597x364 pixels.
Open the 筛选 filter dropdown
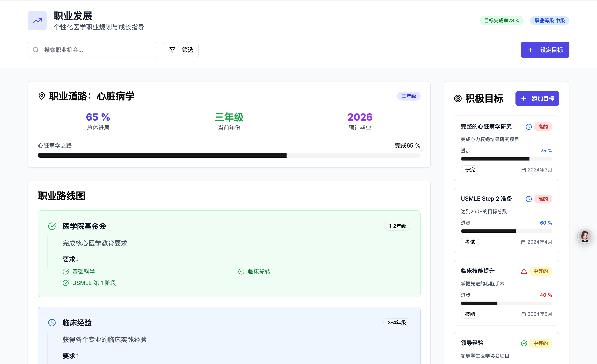coord(181,50)
